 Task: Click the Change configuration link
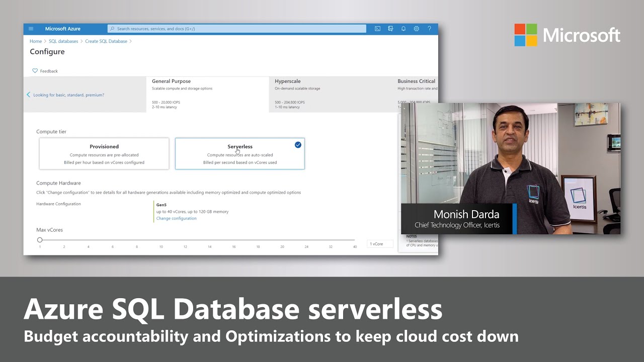[x=176, y=218]
